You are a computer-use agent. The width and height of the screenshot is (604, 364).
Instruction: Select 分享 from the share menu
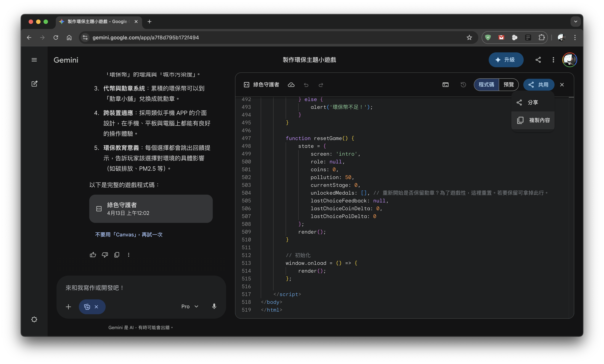click(x=533, y=102)
